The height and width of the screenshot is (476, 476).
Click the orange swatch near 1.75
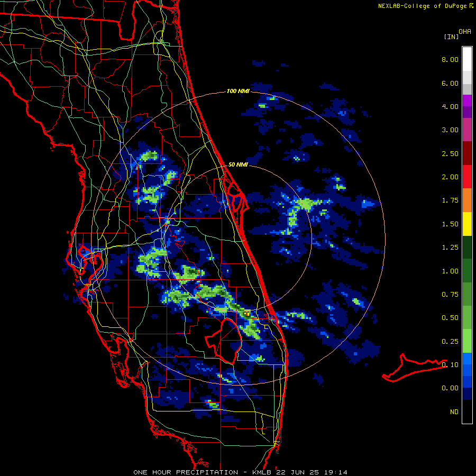click(467, 200)
